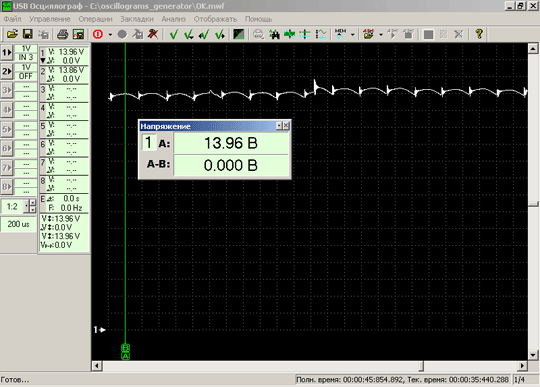Open the Анализ menu

tap(174, 19)
